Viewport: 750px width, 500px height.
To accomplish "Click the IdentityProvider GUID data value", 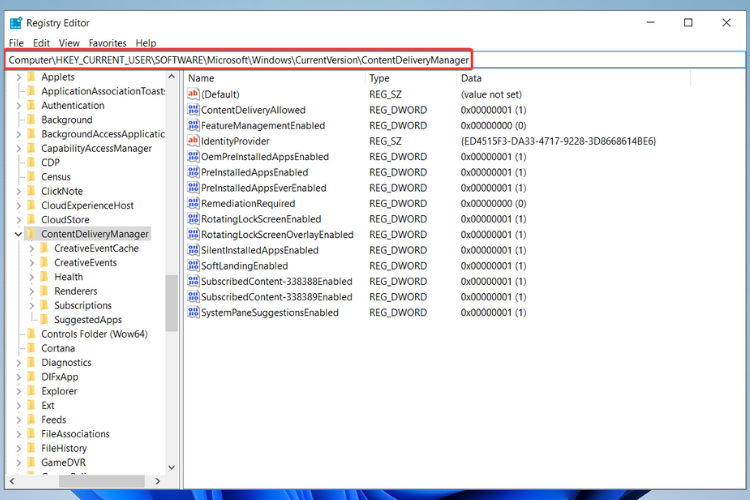I will [x=558, y=141].
